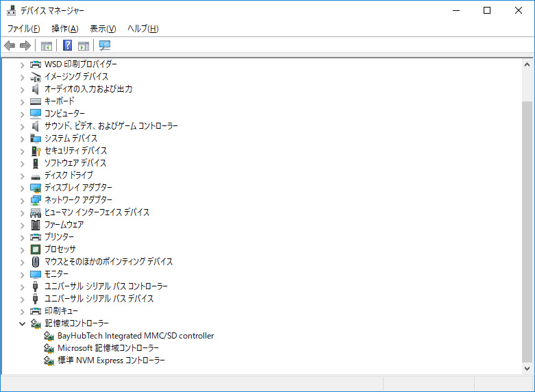
Task: Select the 記憶域コントローラー category label
Action: click(x=77, y=323)
